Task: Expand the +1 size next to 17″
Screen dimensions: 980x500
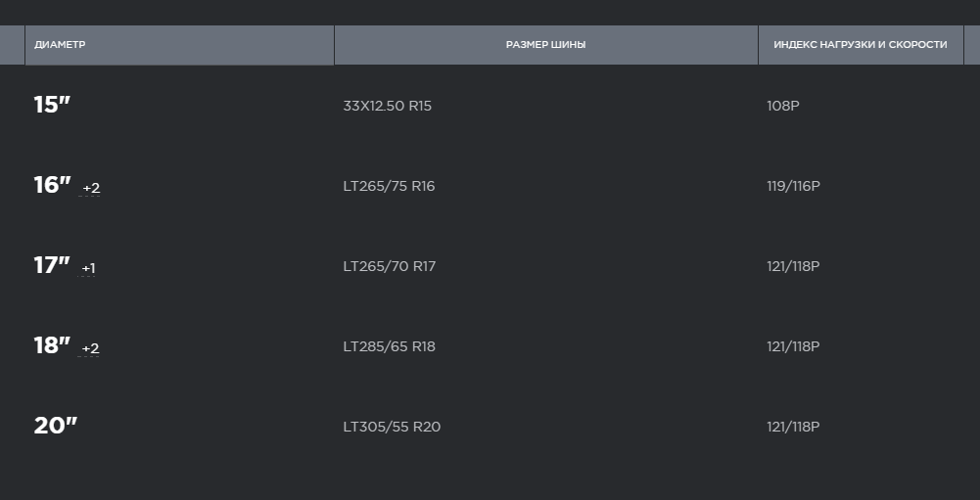Action: (x=88, y=268)
